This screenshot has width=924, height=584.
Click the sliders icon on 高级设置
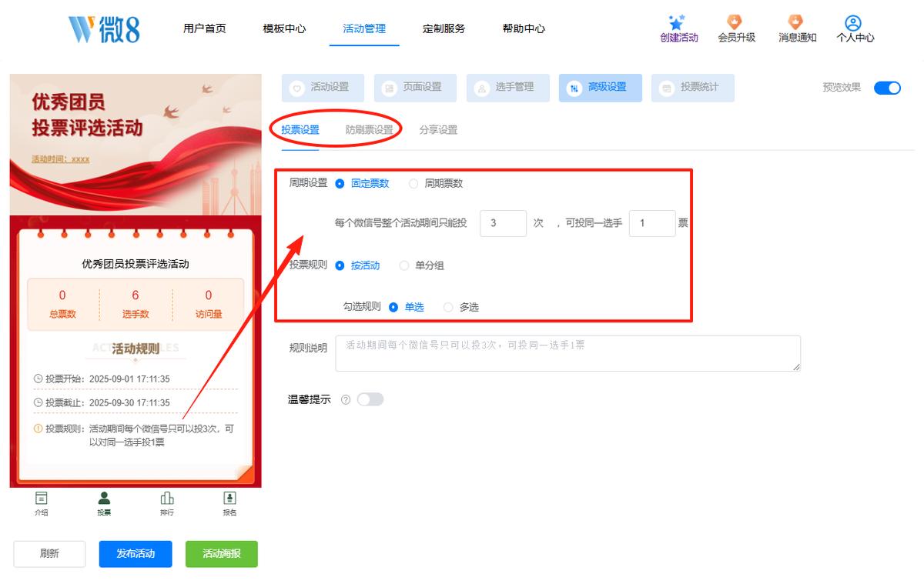tap(574, 88)
